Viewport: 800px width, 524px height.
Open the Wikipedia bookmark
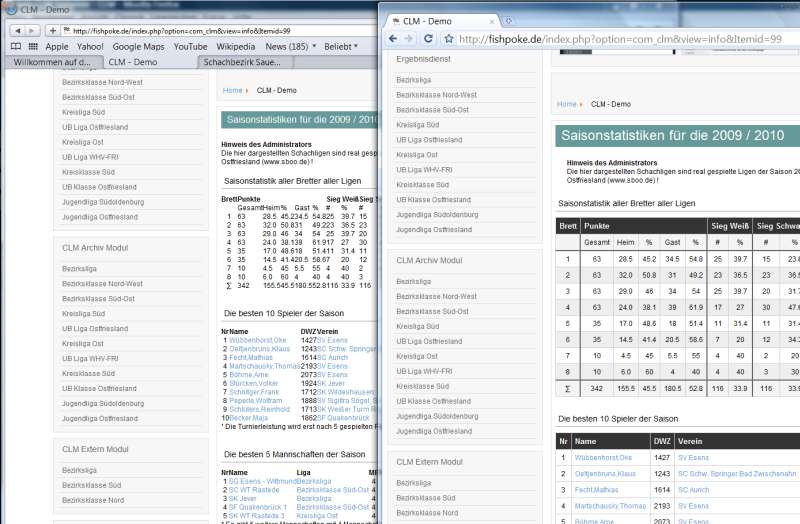[235, 46]
